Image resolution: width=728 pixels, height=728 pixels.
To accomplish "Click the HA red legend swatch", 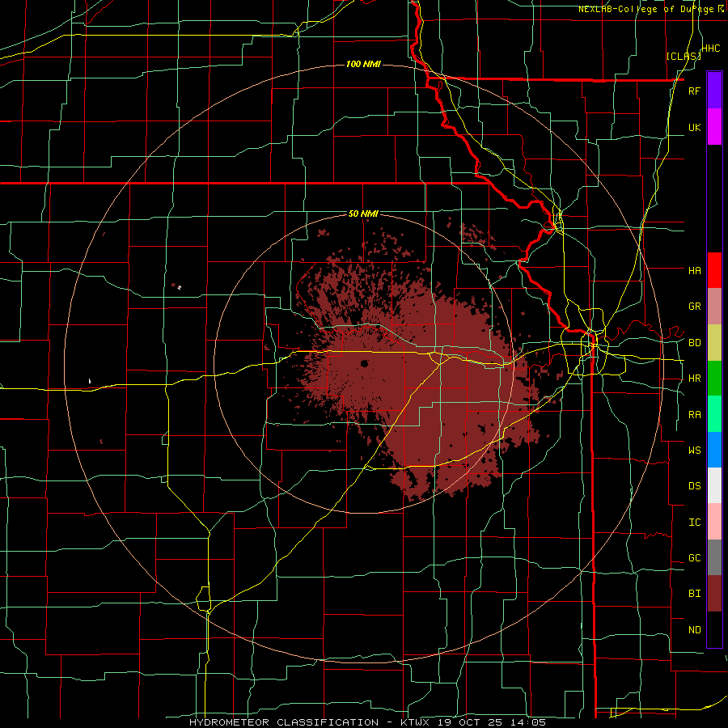I will tap(714, 270).
